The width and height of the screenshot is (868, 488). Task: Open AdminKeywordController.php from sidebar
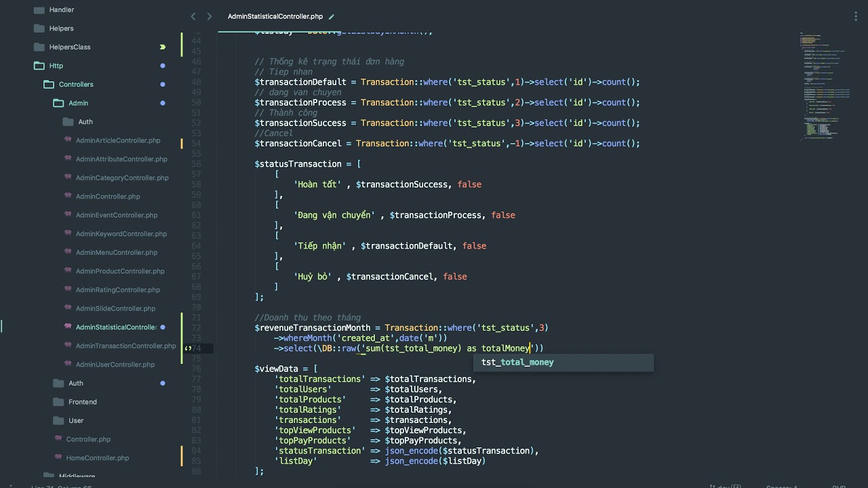(121, 234)
